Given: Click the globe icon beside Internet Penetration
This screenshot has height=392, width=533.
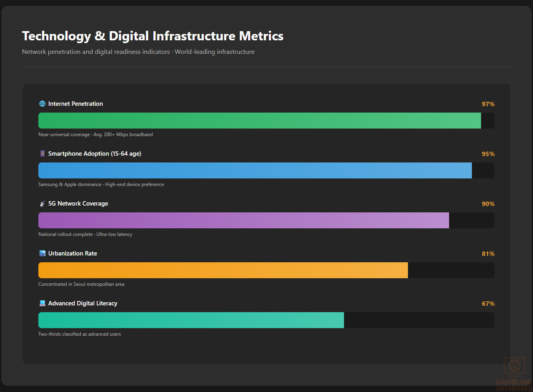Looking at the screenshot, I should [42, 104].
